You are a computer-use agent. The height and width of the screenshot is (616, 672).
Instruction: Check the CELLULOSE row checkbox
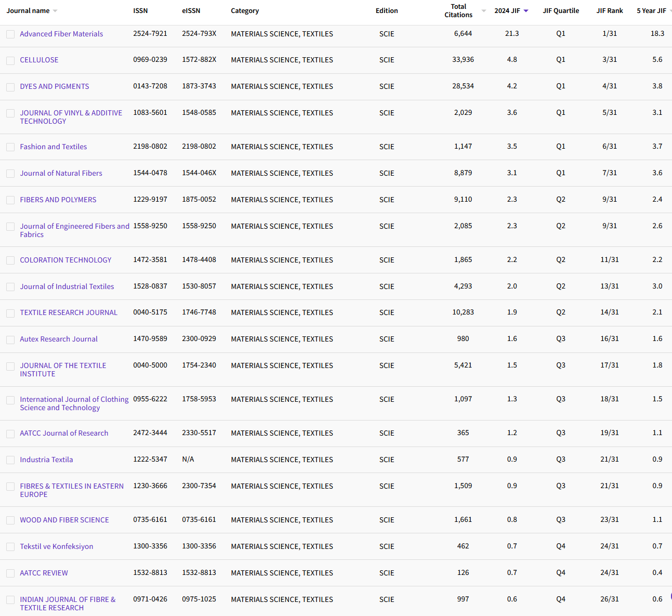[10, 60]
